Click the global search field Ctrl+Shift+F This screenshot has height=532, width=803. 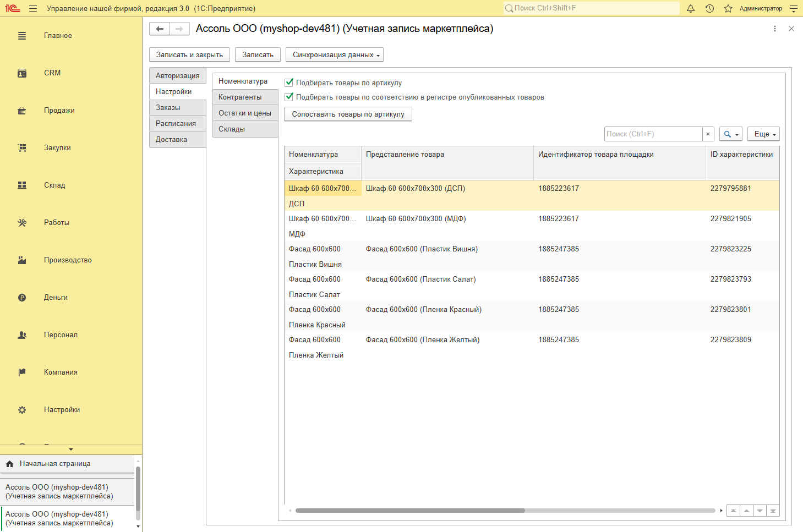pos(592,8)
